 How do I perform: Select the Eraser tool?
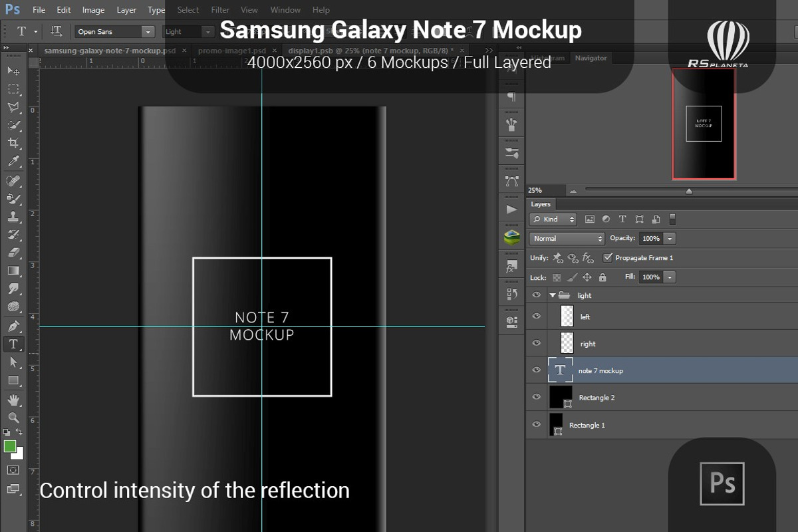pos(13,253)
